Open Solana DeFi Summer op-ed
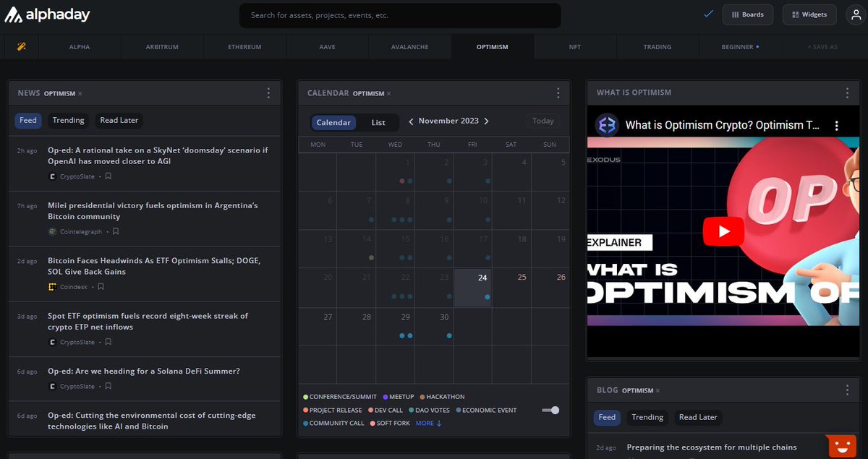This screenshot has width=868, height=459. point(144,372)
